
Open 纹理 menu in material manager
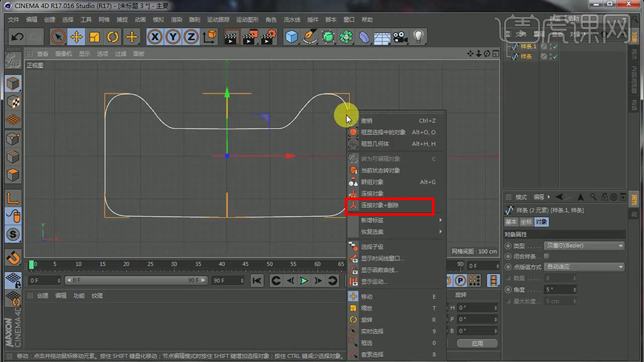click(97, 296)
